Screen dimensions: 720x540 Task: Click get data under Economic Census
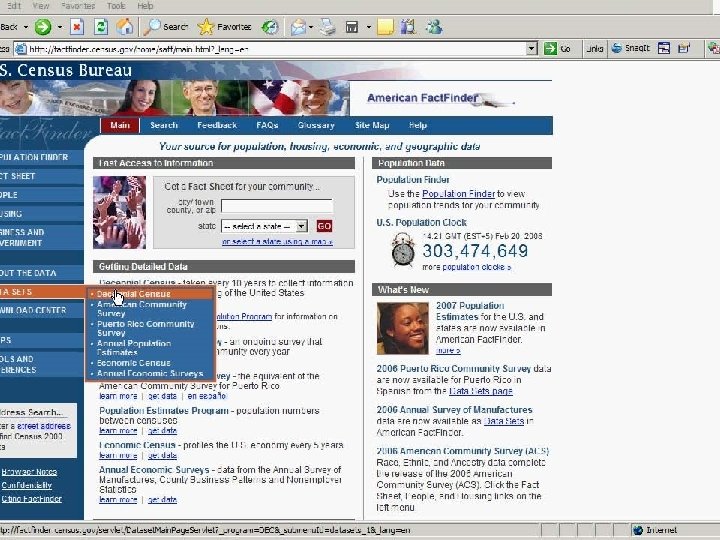pyautogui.click(x=162, y=455)
